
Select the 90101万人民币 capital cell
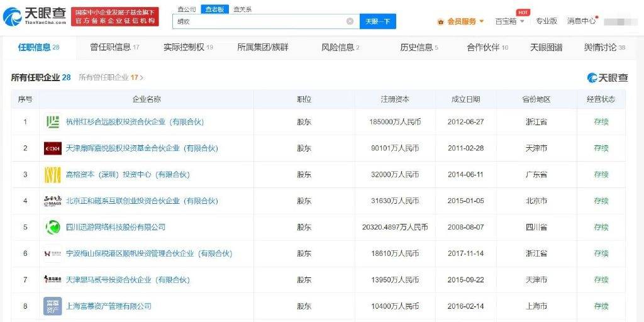[x=395, y=148]
